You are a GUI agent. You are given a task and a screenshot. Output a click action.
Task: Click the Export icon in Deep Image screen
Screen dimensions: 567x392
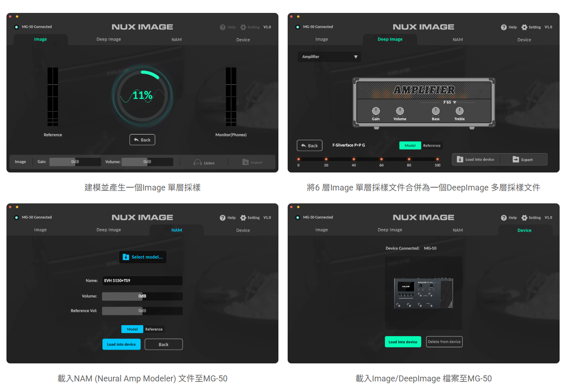coord(516,160)
